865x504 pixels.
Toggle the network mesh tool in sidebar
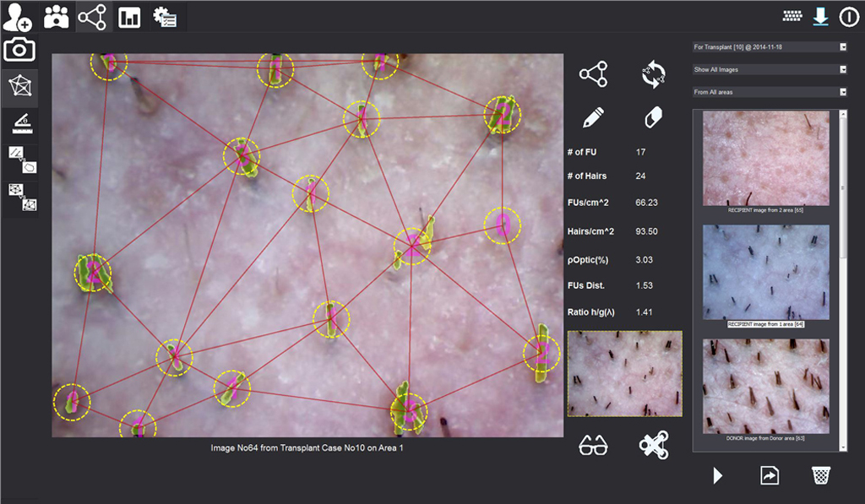point(19,87)
